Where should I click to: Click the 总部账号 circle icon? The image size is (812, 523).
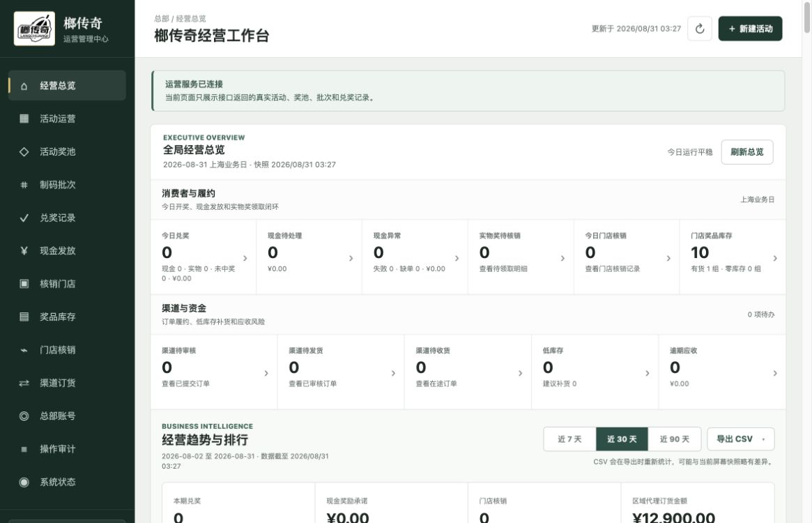pyautogui.click(x=24, y=416)
